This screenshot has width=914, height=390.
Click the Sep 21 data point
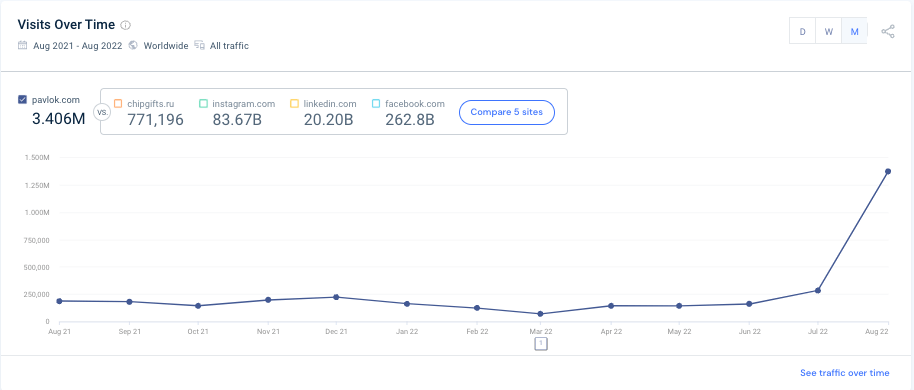[129, 301]
